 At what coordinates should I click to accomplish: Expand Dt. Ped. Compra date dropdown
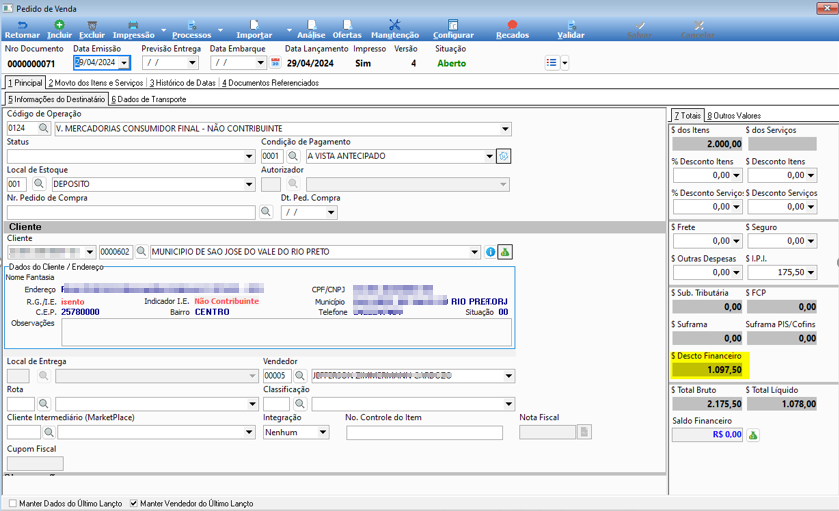[331, 212]
